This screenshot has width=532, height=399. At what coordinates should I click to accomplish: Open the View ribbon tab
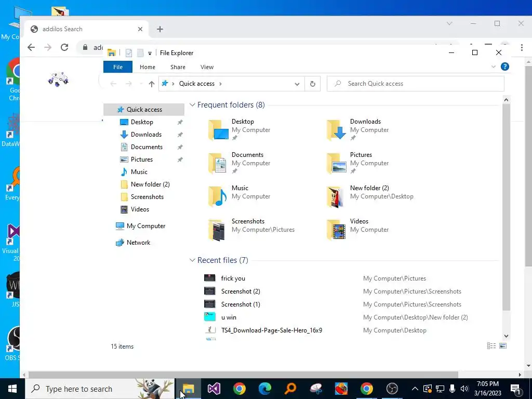pyautogui.click(x=207, y=67)
